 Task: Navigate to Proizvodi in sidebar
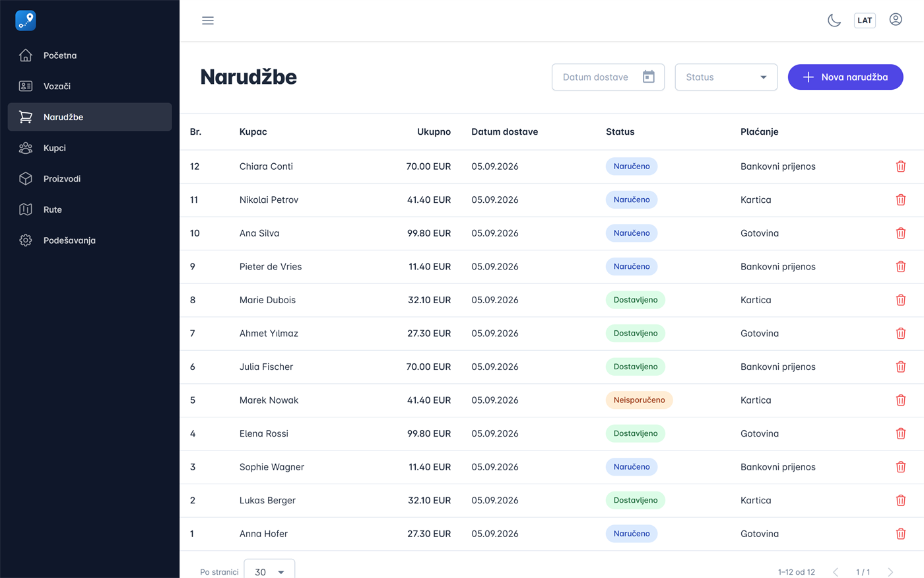90,179
